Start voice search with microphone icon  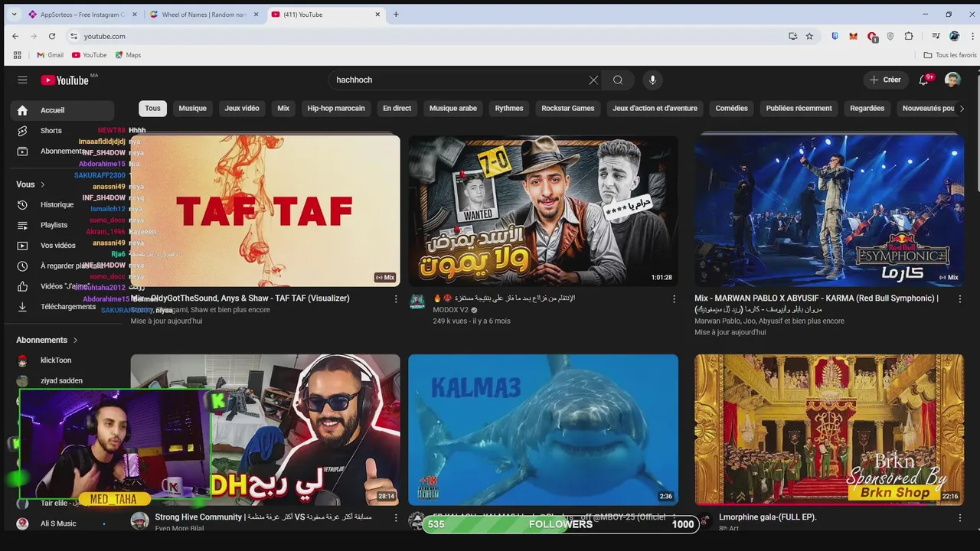tap(652, 80)
